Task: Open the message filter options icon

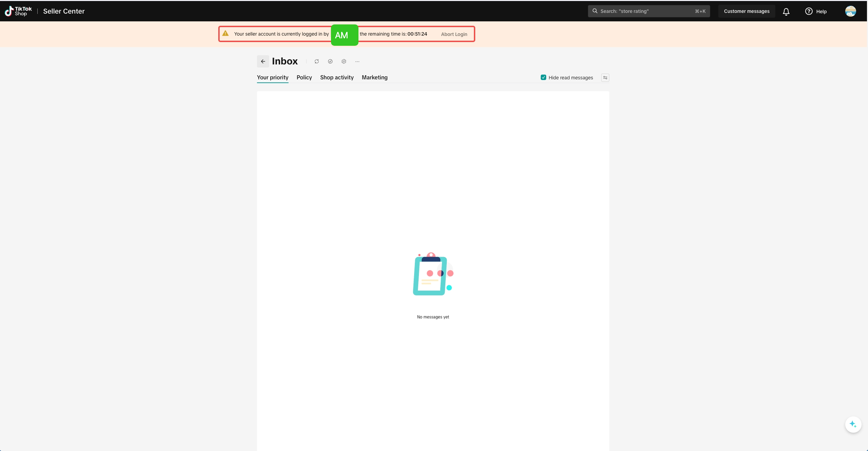Action: pos(605,78)
